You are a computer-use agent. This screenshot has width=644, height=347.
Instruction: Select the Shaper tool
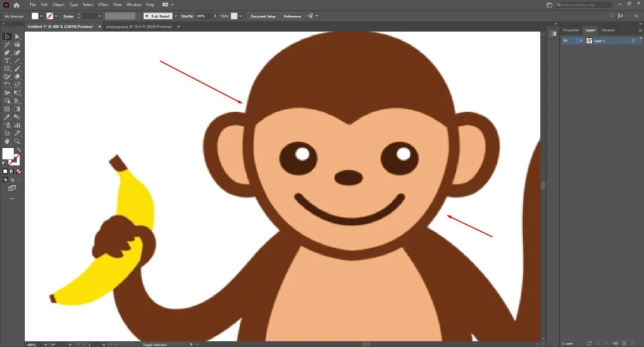7,77
